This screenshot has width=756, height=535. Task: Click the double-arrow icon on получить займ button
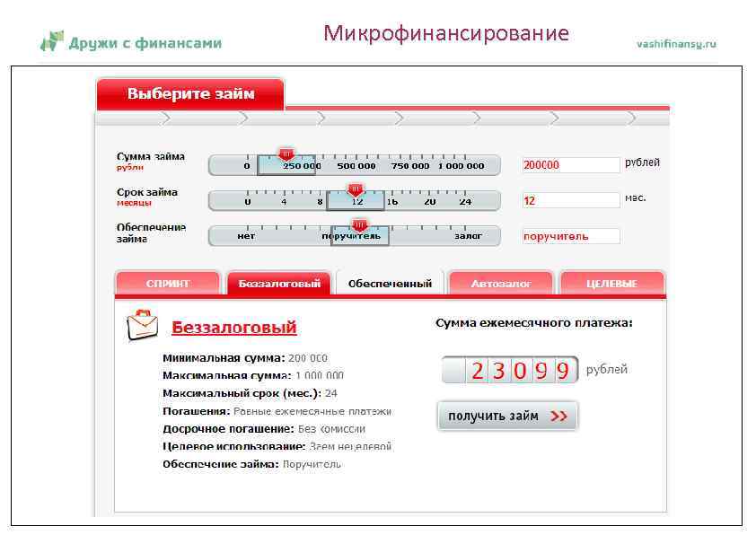pyautogui.click(x=558, y=417)
